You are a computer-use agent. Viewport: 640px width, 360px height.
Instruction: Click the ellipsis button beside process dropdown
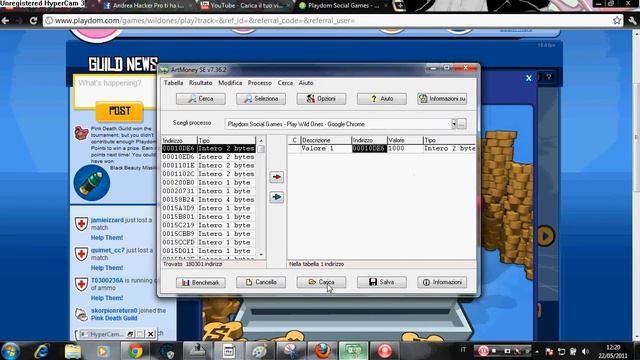click(x=462, y=124)
